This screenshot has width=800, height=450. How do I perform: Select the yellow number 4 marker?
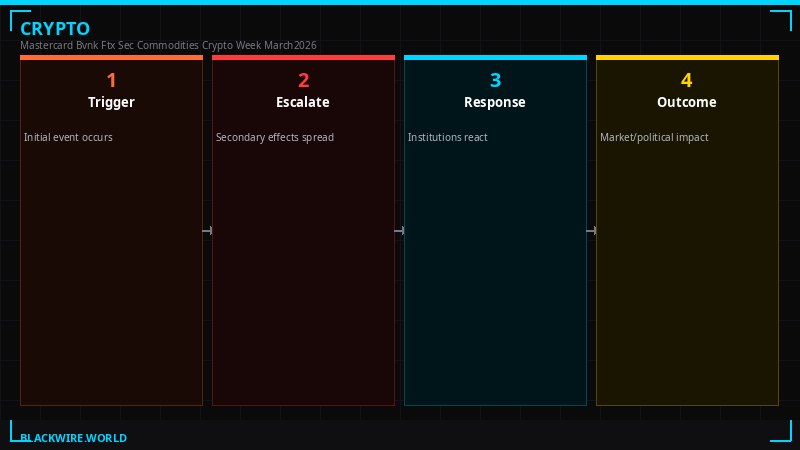(687, 81)
